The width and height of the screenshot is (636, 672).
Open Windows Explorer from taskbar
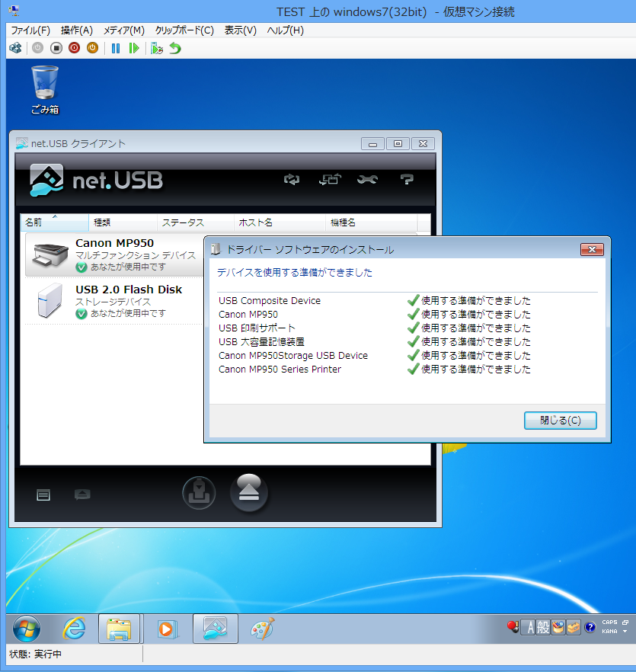(119, 629)
